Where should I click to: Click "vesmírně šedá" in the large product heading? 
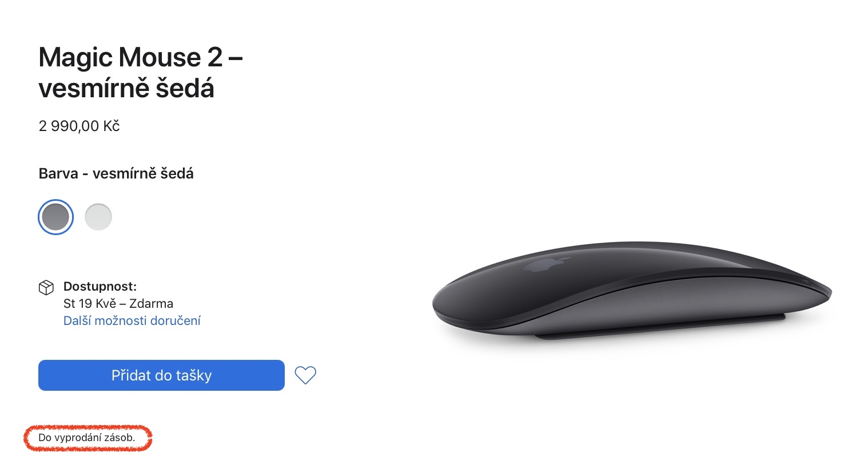[x=126, y=89]
